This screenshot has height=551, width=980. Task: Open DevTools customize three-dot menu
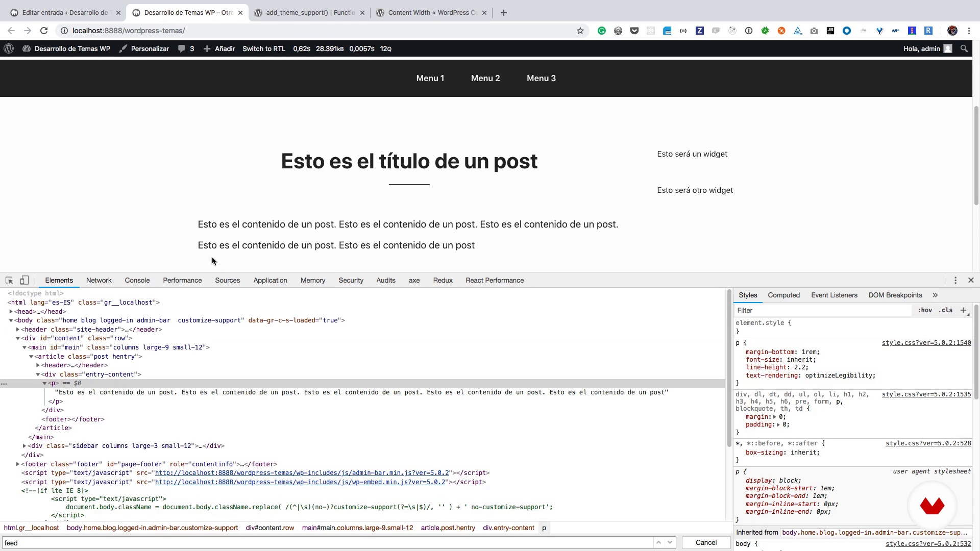(955, 280)
